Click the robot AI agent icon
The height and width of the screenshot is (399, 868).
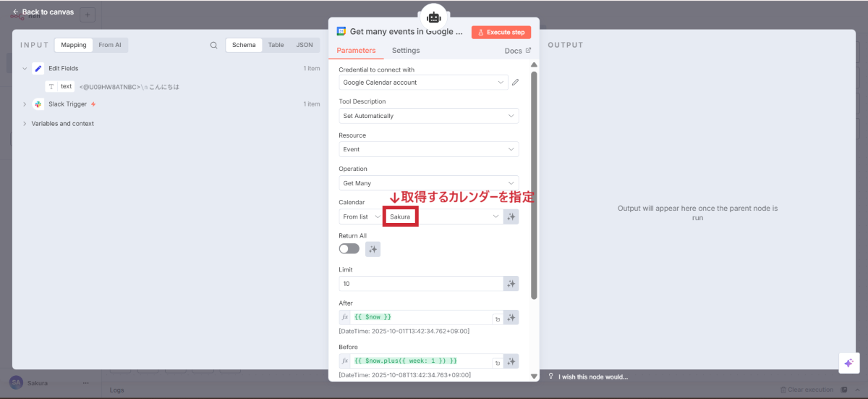coord(433,17)
